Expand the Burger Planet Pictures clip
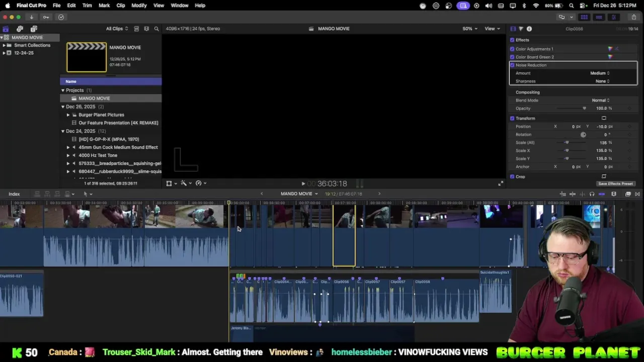Screen dimensions: 644x362 68,115
